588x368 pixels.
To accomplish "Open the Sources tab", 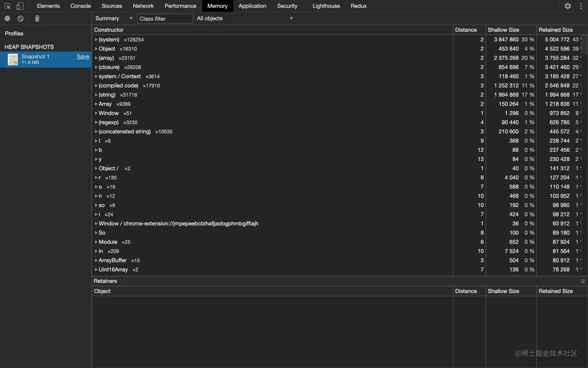I will coord(112,6).
